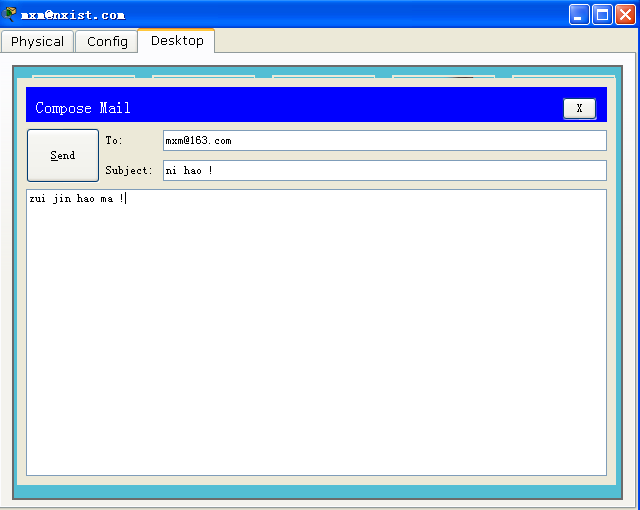
Task: Close the mxm@nxist.com window
Action: [x=625, y=15]
